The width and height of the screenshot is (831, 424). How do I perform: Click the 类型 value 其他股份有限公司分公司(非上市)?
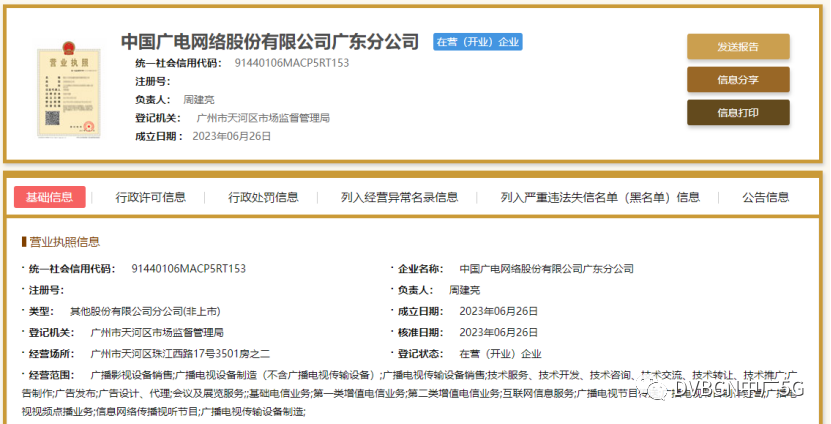pyautogui.click(x=145, y=311)
